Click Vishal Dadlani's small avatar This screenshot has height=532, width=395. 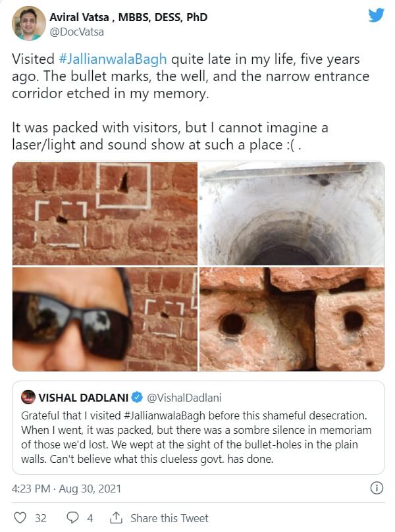click(x=28, y=397)
